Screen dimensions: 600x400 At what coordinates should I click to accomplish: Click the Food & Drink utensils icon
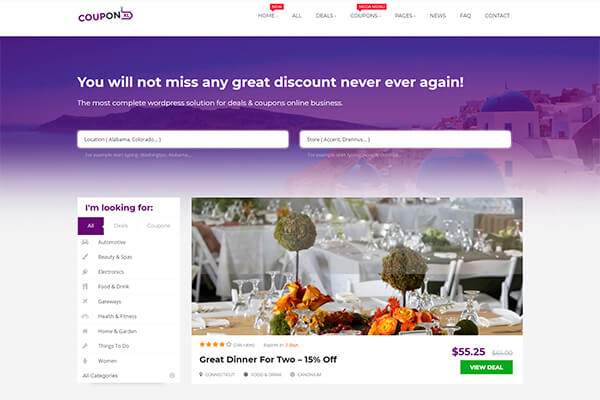85,286
